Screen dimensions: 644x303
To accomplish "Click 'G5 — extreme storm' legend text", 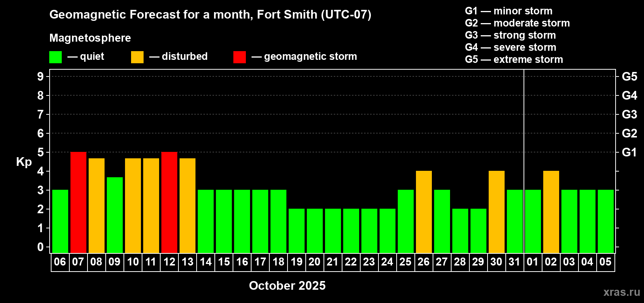I will [514, 59].
